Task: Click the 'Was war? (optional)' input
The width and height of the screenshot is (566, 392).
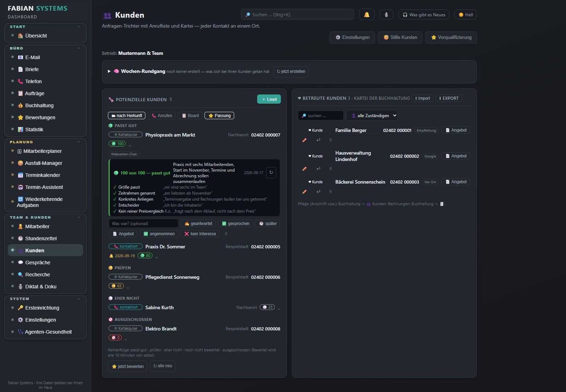Action: pos(143,224)
